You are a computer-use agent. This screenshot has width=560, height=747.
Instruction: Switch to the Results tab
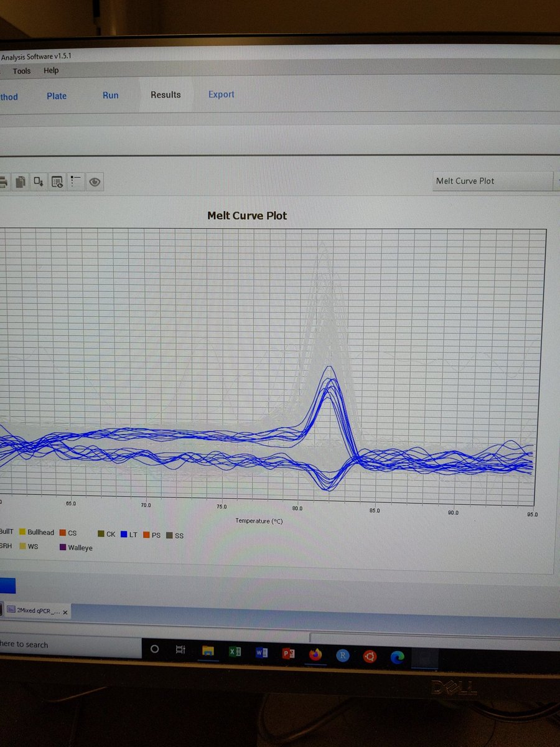[166, 95]
